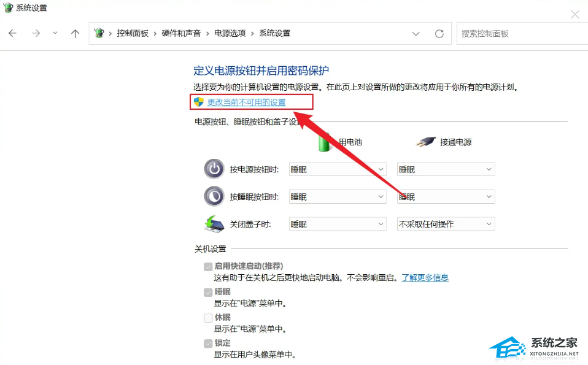Enable the 休眠 checkbox
The height and width of the screenshot is (365, 588).
[x=209, y=317]
